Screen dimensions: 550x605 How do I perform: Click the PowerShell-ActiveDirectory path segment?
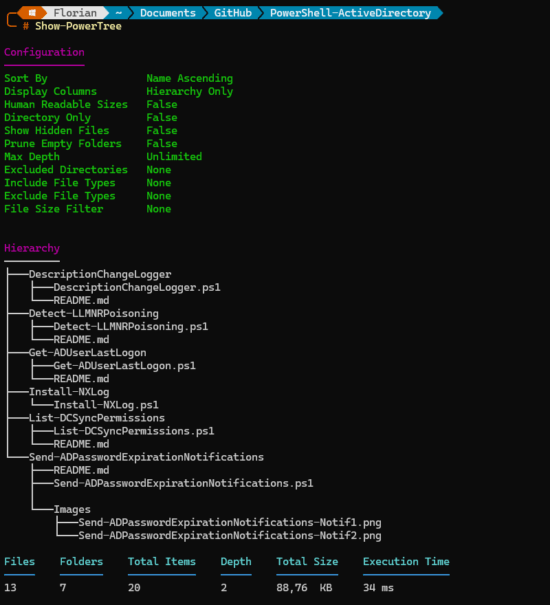tap(350, 13)
